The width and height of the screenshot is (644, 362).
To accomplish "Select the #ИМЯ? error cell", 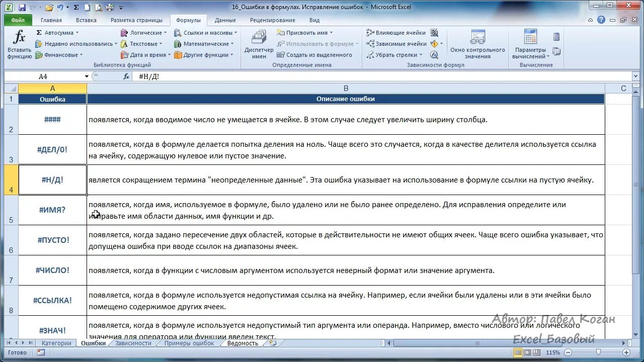I will (x=52, y=210).
